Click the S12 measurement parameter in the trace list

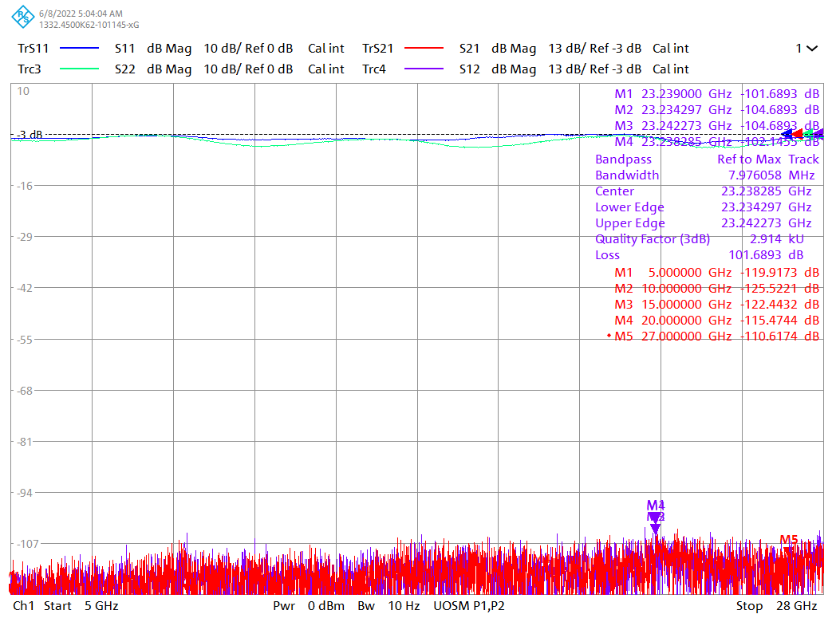pos(469,69)
